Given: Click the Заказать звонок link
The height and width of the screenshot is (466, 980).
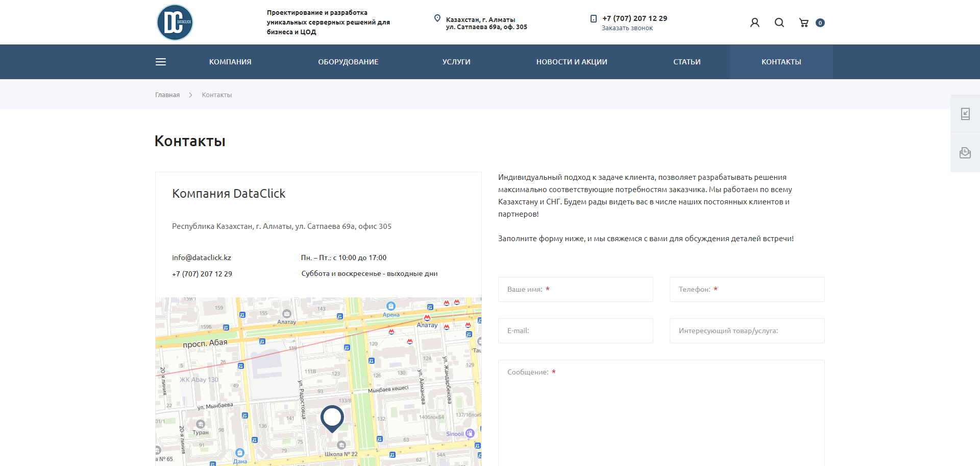Looking at the screenshot, I should click(627, 28).
